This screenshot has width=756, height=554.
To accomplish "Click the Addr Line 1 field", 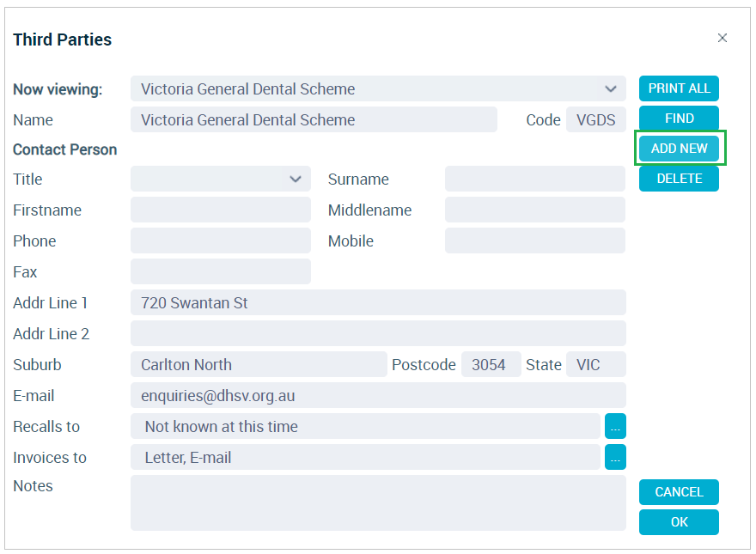I will (378, 302).
